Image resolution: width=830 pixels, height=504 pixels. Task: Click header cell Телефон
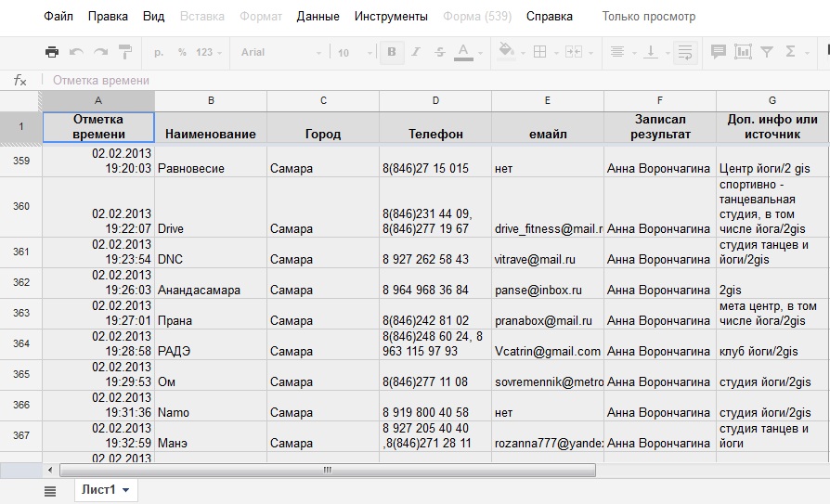pos(435,127)
